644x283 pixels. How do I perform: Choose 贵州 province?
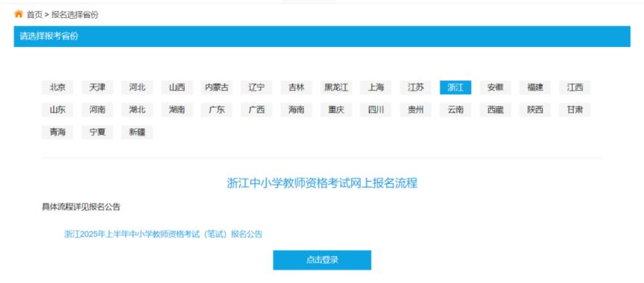click(x=416, y=110)
